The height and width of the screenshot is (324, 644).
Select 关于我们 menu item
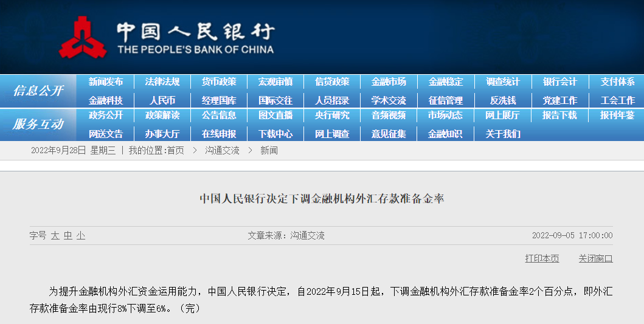503,134
